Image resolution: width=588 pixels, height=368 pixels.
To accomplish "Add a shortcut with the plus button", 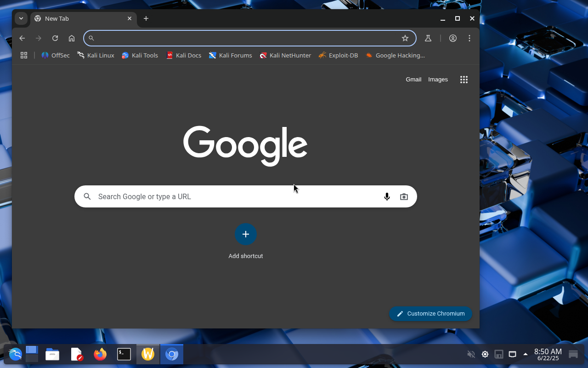I will click(x=246, y=234).
